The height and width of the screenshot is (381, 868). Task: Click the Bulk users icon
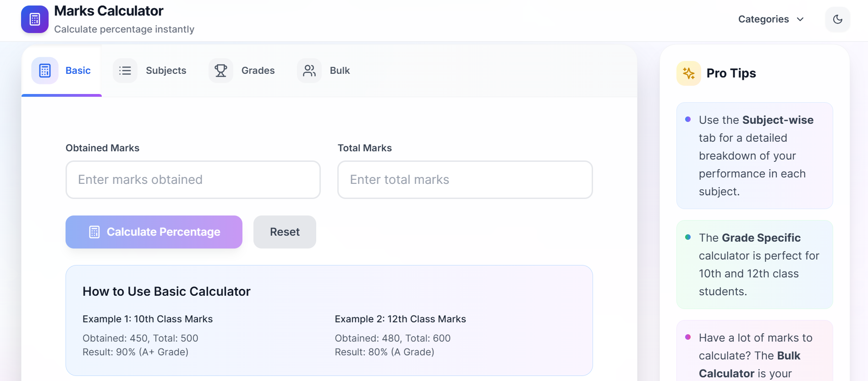click(309, 71)
